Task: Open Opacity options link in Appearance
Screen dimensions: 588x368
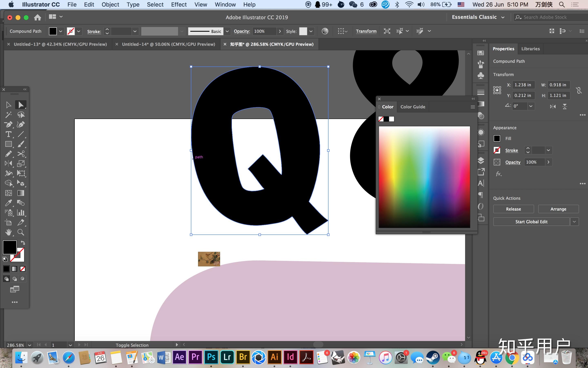Action: click(513, 162)
